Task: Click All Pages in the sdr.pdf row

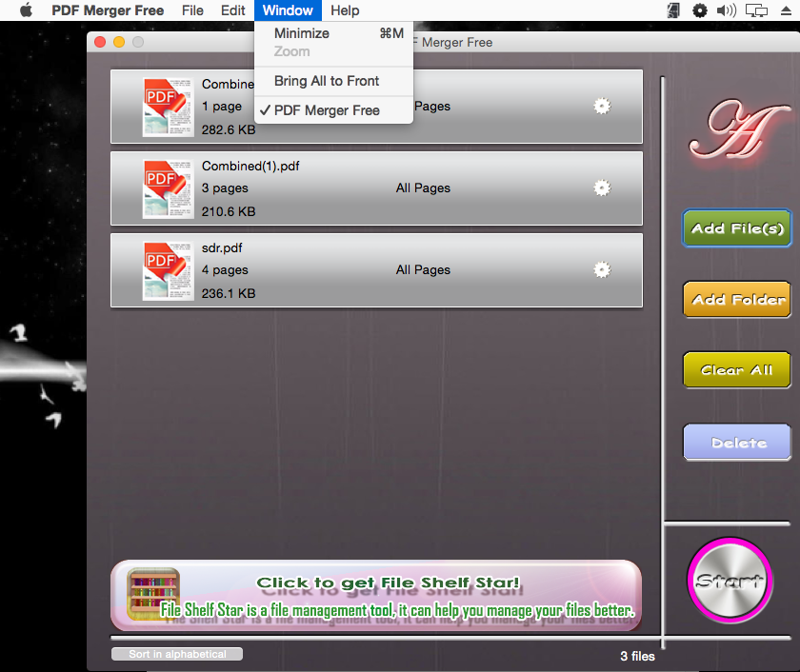Action: coord(423,269)
